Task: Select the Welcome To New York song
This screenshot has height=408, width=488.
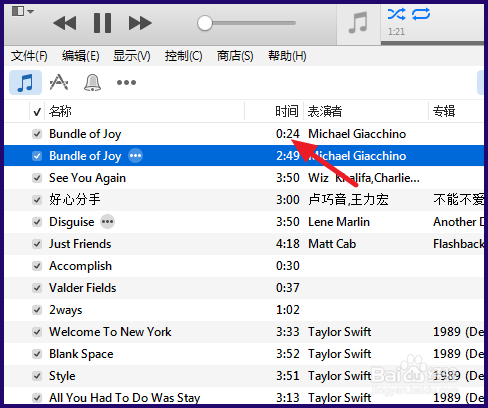Action: tap(110, 332)
